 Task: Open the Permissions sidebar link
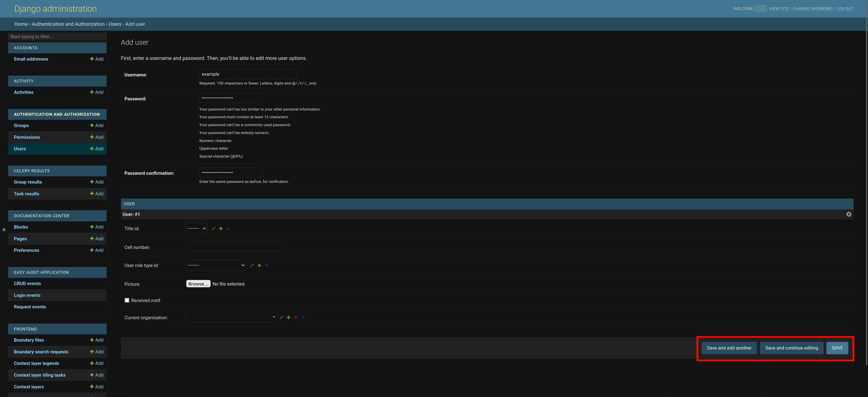click(x=27, y=137)
